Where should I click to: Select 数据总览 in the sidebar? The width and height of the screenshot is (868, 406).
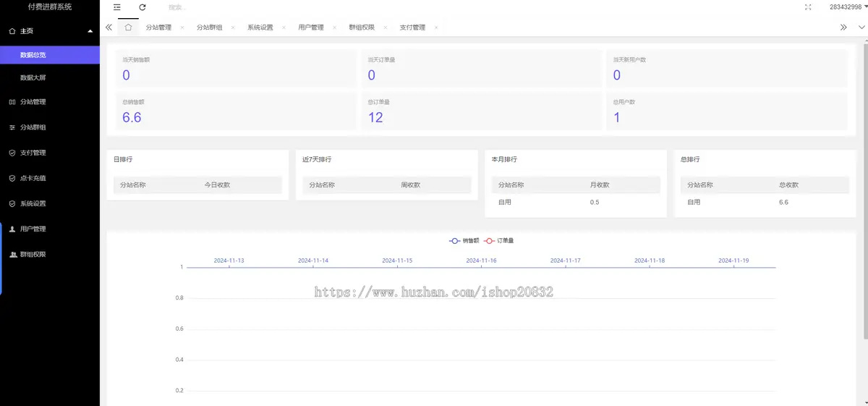(50, 55)
